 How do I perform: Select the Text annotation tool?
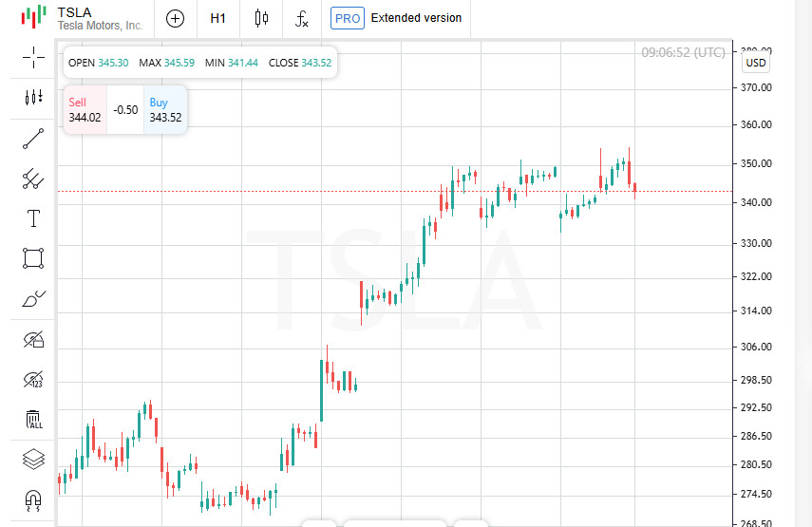(33, 218)
